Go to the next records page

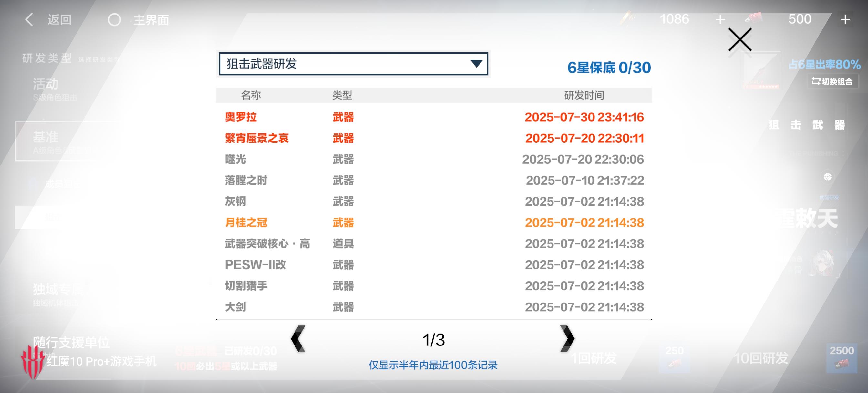pos(567,338)
